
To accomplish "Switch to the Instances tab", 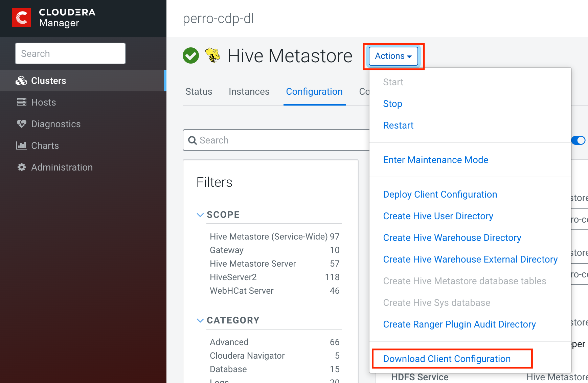I will 249,91.
